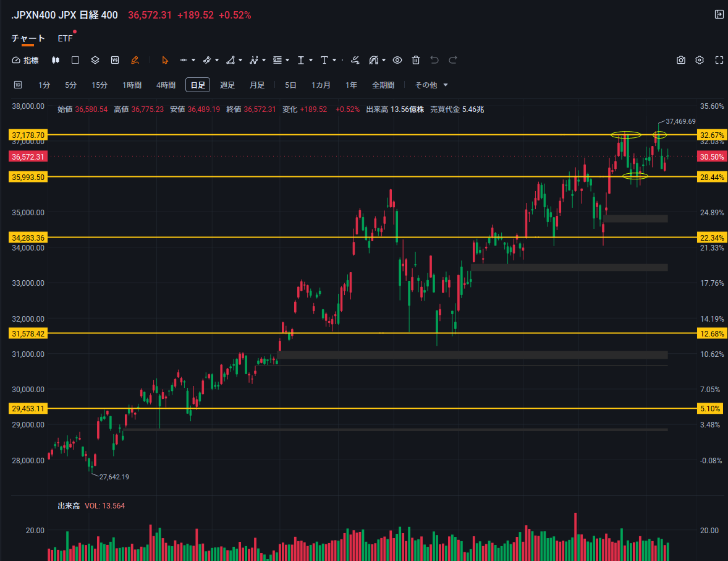Select the 15分 timeframe

99,85
